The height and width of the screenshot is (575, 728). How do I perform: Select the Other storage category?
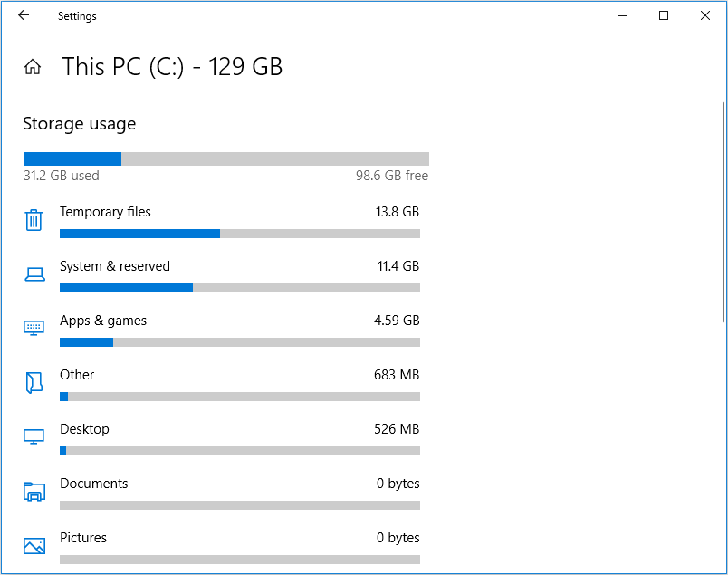[77, 375]
